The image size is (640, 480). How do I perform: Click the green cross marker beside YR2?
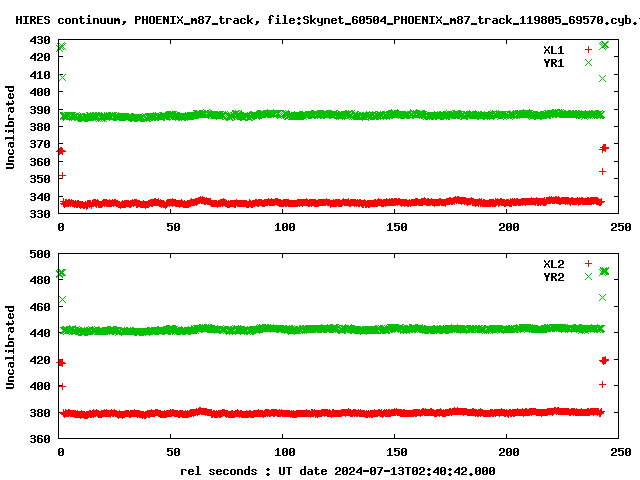(588, 276)
